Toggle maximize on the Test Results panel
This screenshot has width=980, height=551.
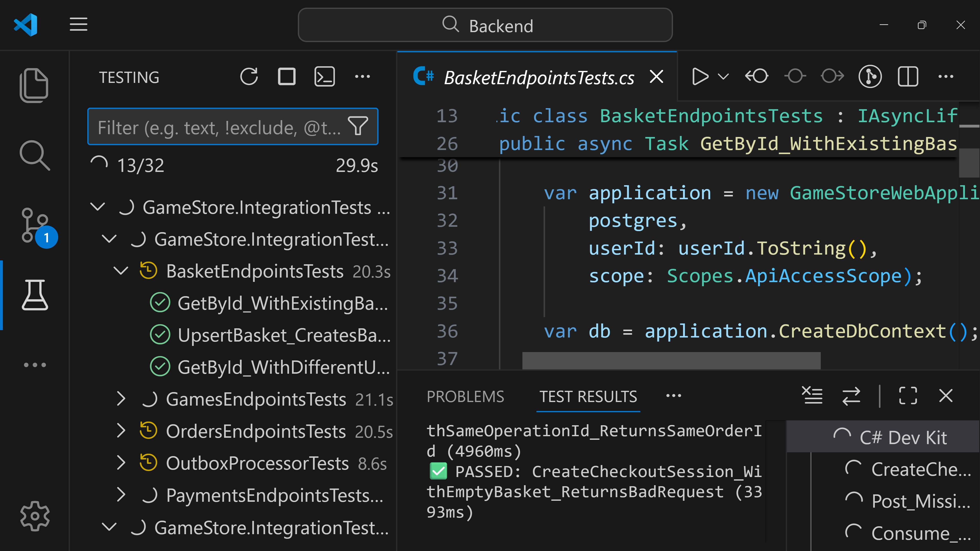(x=908, y=396)
